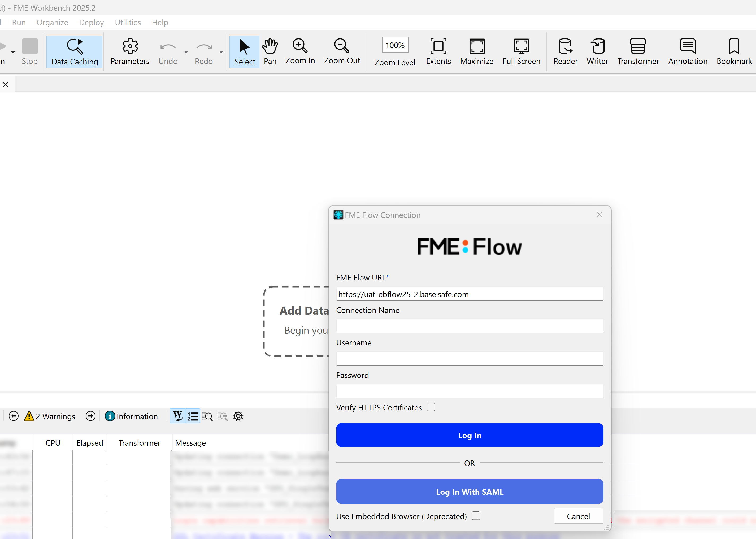The width and height of the screenshot is (756, 539).
Task: Click the Transformer column header in log
Action: pyautogui.click(x=139, y=443)
